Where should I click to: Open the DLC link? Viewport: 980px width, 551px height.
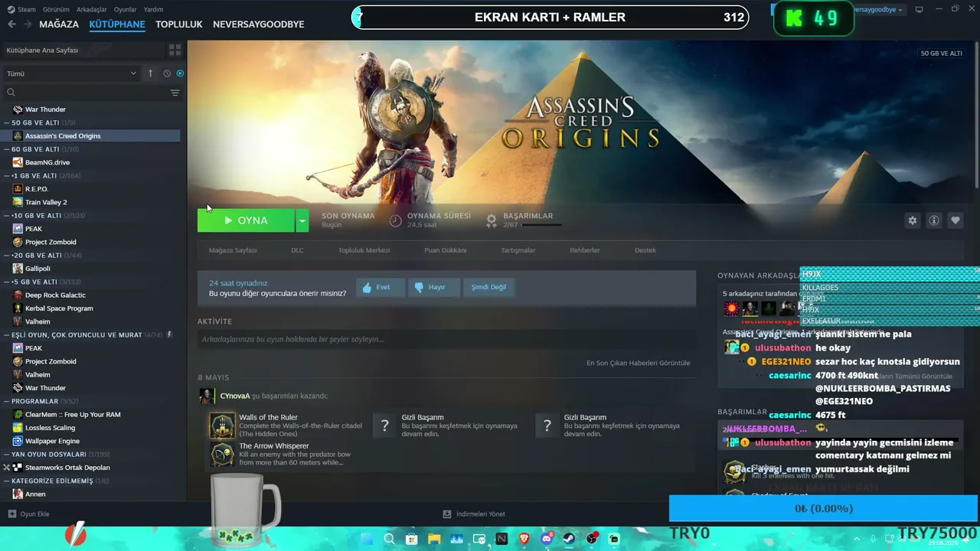(297, 250)
